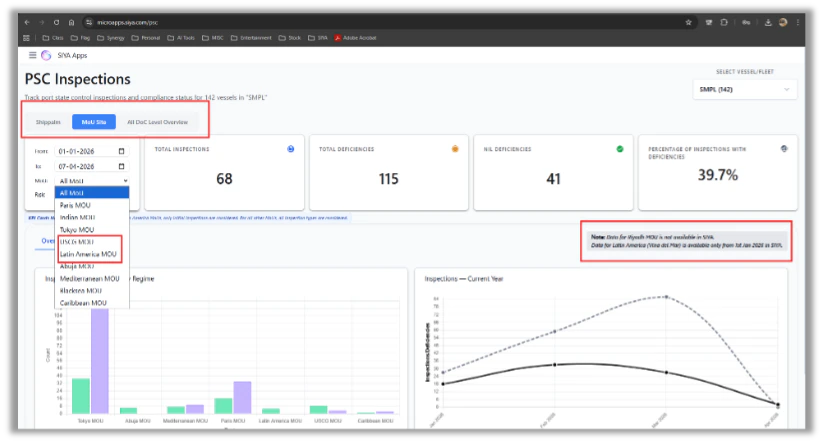Click the From date field 01-01-2026
The height and width of the screenshot is (443, 825).
coord(92,151)
